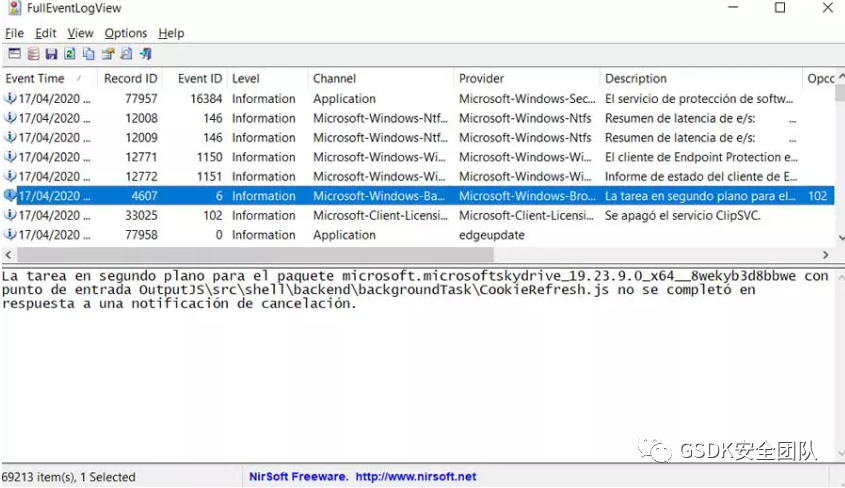Refresh the event list via toolbar icon
Viewport: 845px width, 488px height.
pyautogui.click(x=70, y=53)
